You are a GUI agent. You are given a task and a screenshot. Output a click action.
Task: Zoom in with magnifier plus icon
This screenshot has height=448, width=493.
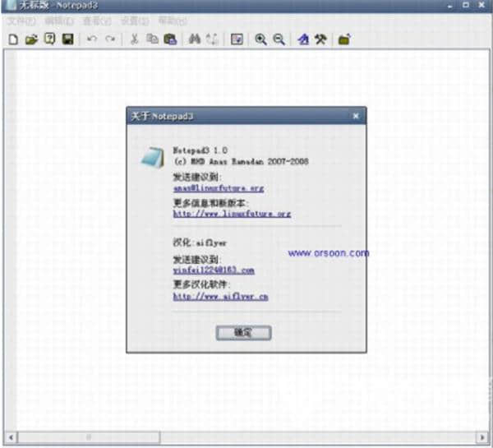coord(260,39)
